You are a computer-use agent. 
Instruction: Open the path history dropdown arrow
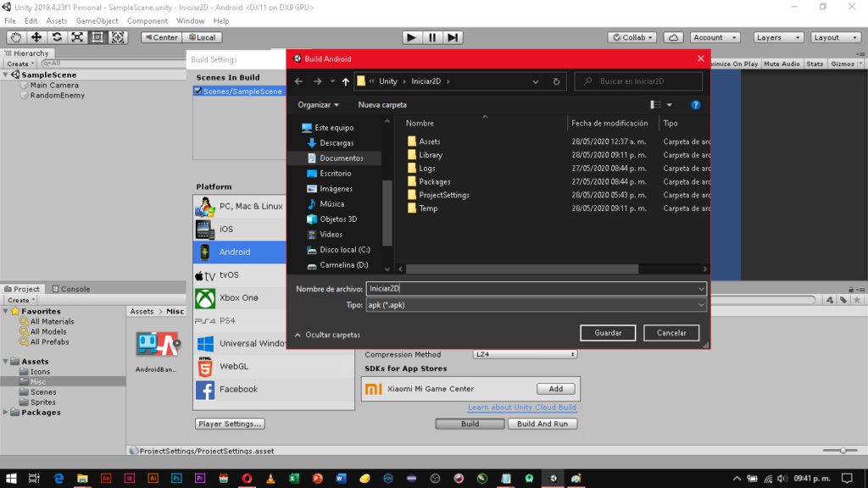tap(536, 81)
